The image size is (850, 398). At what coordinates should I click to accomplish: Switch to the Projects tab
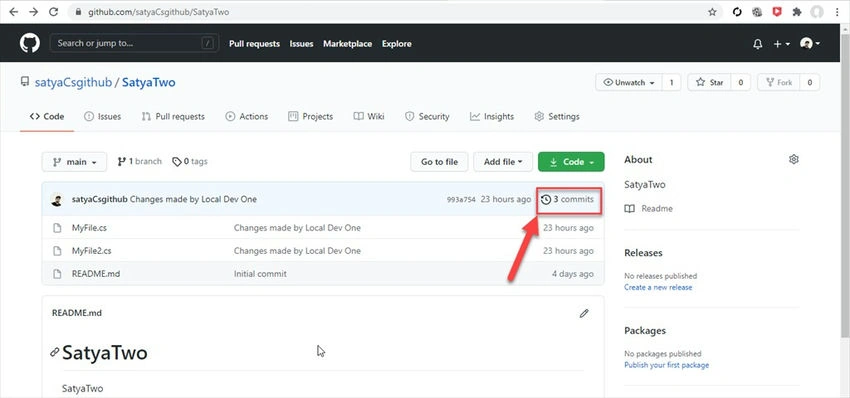tap(311, 117)
